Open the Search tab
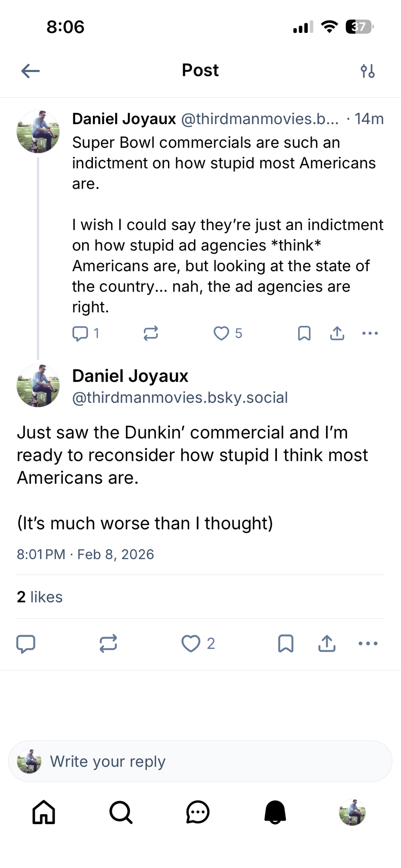Viewport: 401px width, 868px height. click(x=121, y=812)
